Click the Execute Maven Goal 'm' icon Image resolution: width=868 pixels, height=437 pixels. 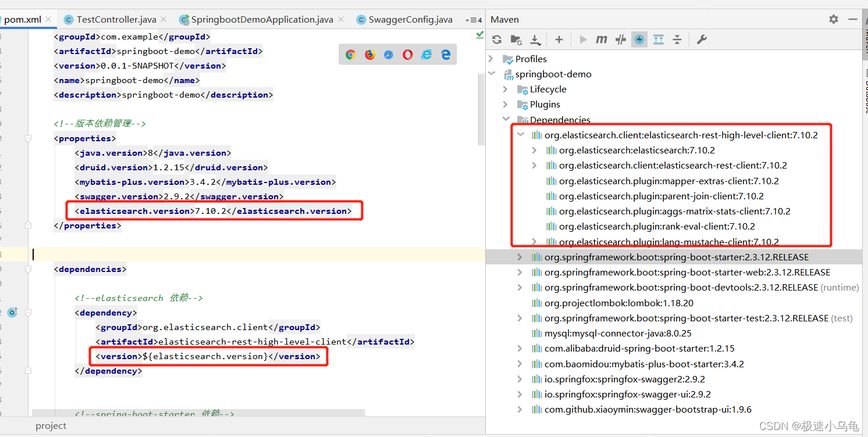pos(602,40)
